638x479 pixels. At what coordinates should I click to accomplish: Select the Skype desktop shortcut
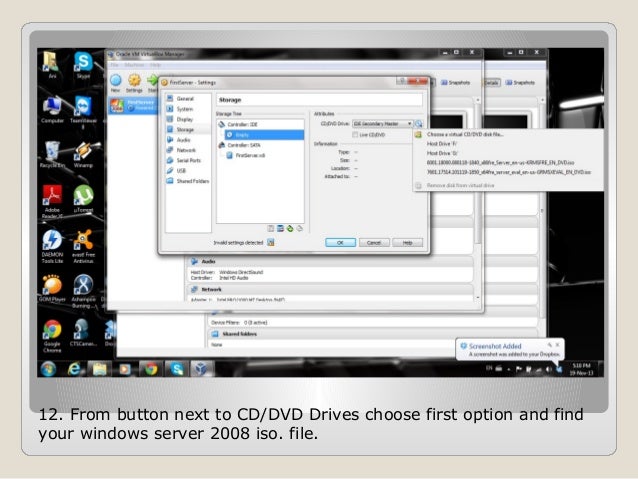click(83, 65)
